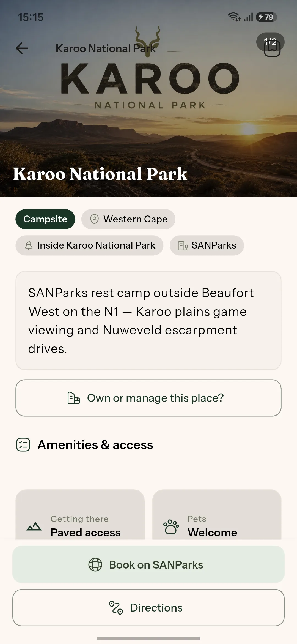Tap the tree icon in the Inside Karoo National Park chip
Screen dimensions: 297x644
pyautogui.click(x=29, y=245)
